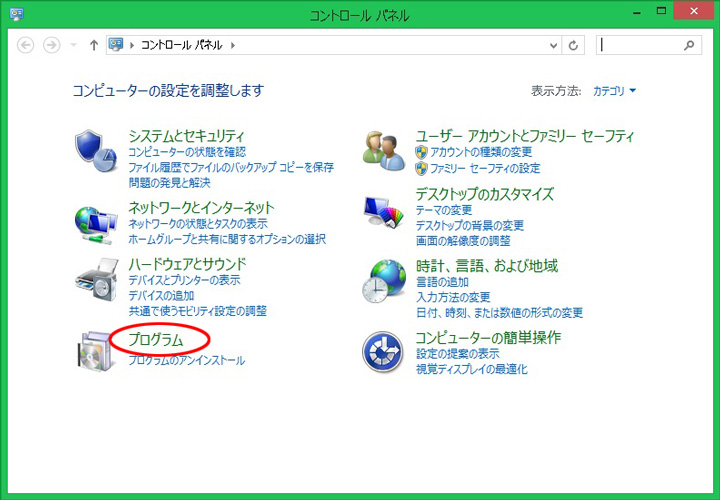Open recent locations dropdown near navigation arrows

(73, 45)
